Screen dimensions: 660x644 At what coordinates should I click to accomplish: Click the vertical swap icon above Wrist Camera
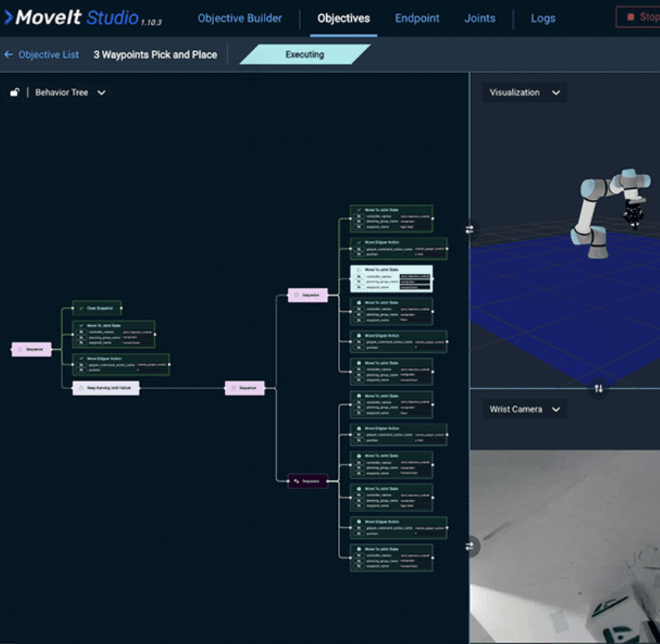[x=599, y=388]
